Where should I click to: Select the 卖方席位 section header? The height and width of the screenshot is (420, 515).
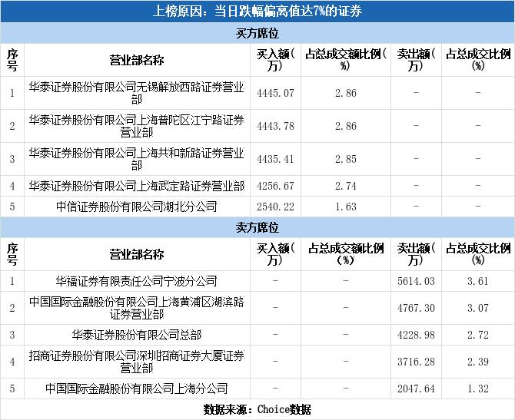pyautogui.click(x=257, y=227)
